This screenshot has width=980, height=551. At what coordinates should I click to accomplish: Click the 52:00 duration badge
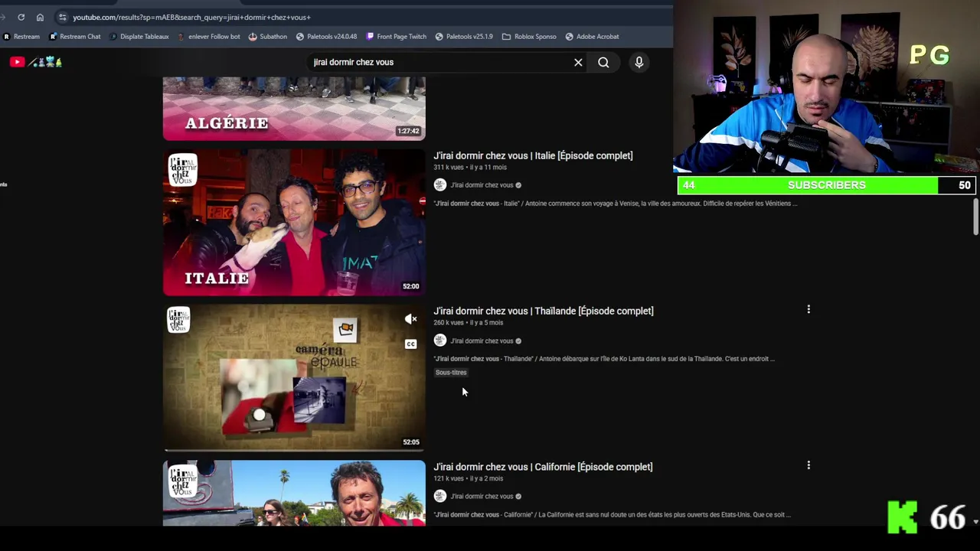click(x=411, y=286)
